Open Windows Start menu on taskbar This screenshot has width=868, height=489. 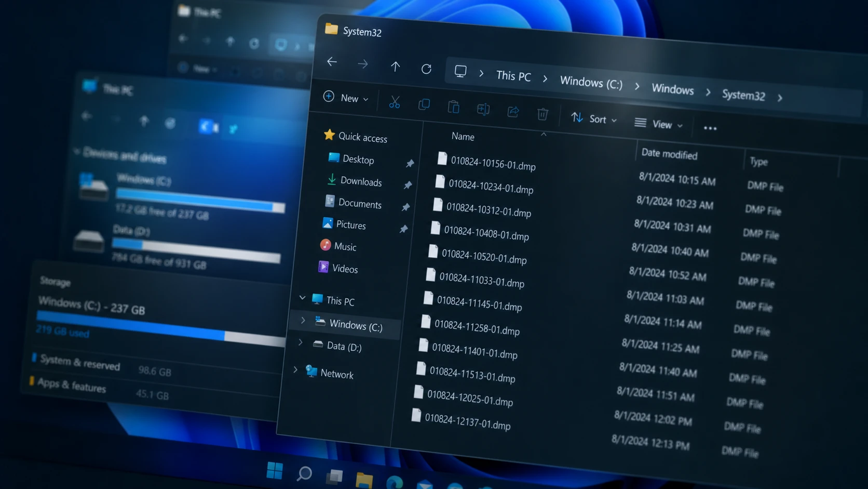275,470
